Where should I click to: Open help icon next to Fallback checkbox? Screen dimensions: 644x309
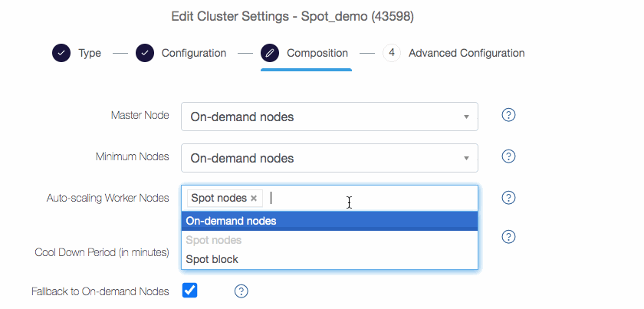(x=241, y=291)
